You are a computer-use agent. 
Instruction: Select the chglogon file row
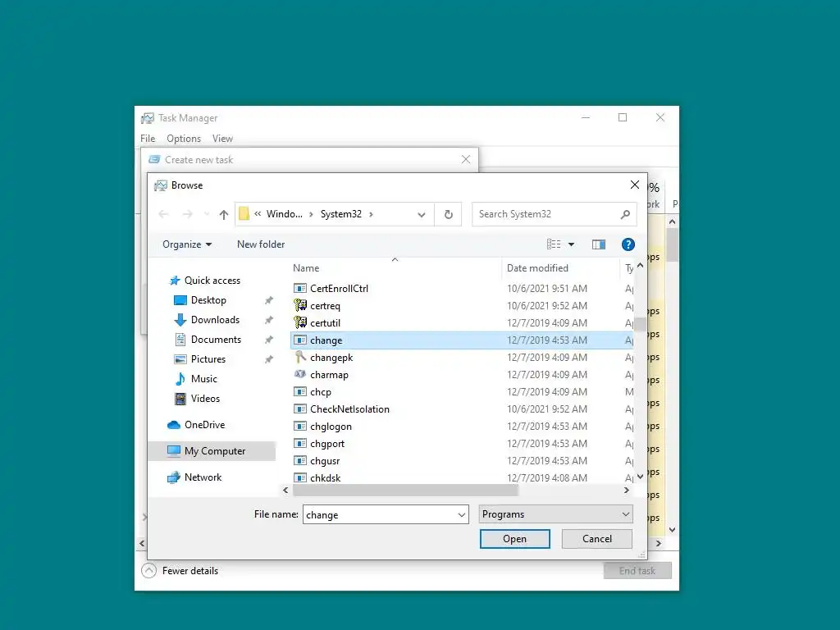[x=462, y=427]
